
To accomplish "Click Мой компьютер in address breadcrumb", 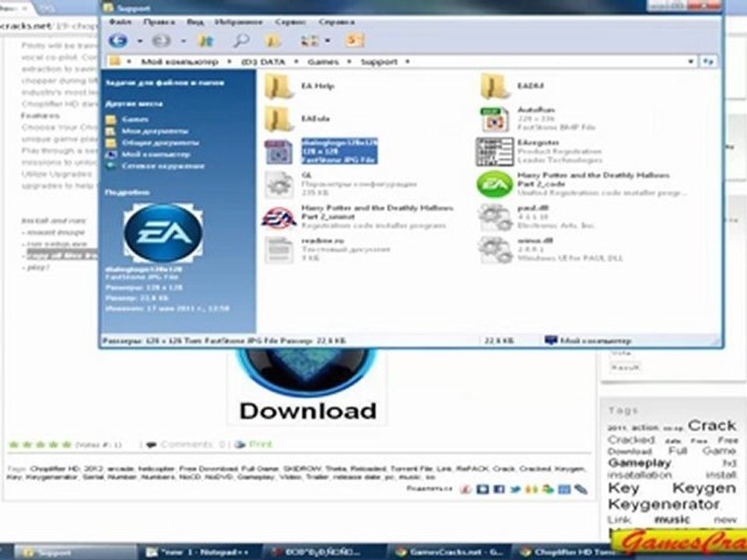I will 180,62.
